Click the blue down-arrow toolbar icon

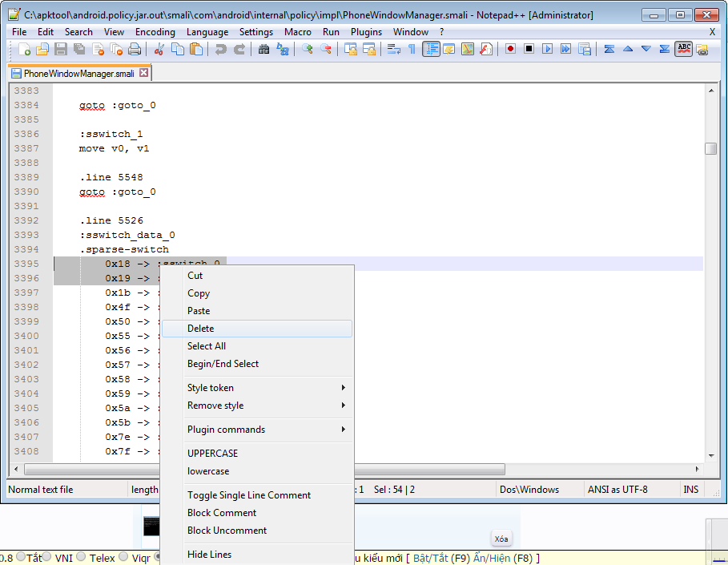pyautogui.click(x=646, y=49)
